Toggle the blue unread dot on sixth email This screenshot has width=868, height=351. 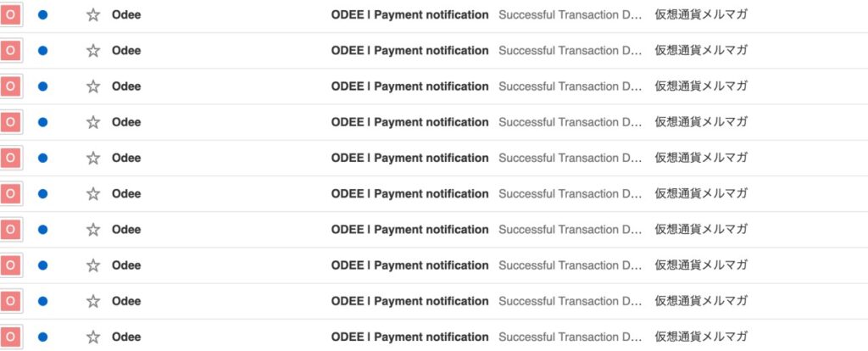[42, 194]
